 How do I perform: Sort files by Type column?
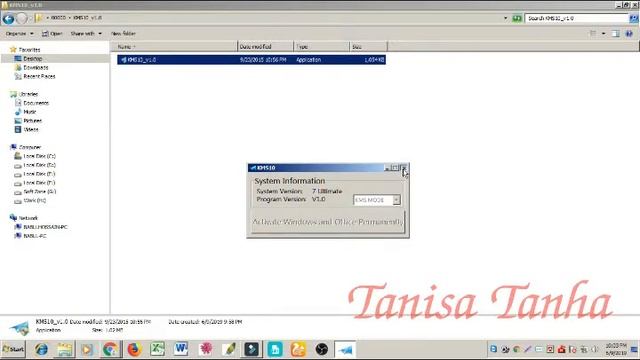coord(321,47)
